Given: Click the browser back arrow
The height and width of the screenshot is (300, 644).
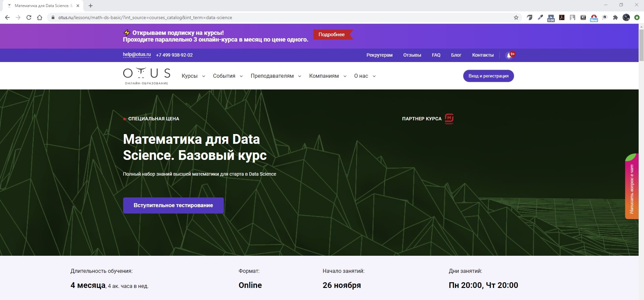Looking at the screenshot, I should pos(7,17).
